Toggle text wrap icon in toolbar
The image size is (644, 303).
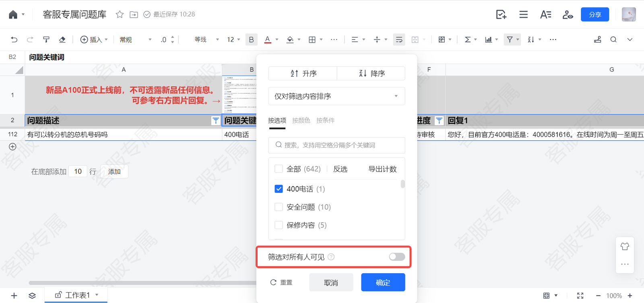click(x=399, y=39)
